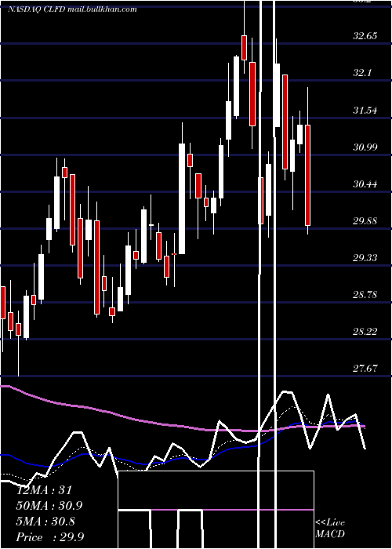Click the 28.22 price axis label
The height and width of the screenshot is (549, 392).
pos(365,331)
